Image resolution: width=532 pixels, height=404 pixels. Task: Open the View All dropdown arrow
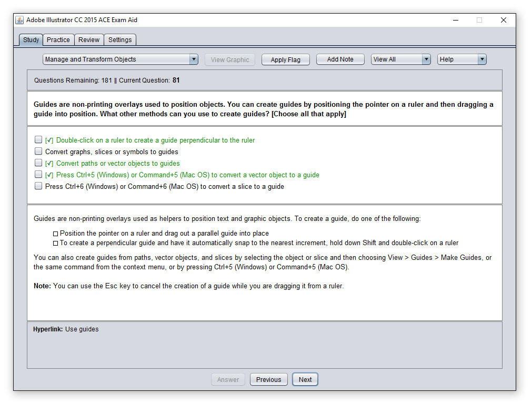tap(426, 59)
